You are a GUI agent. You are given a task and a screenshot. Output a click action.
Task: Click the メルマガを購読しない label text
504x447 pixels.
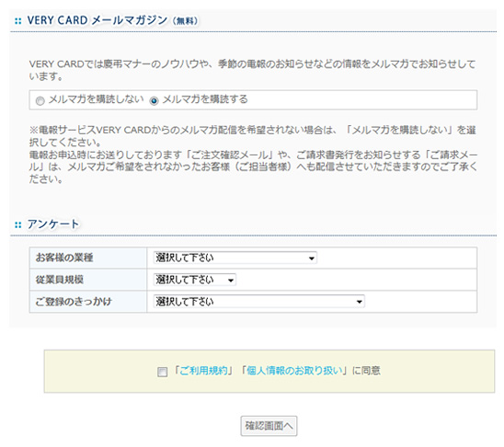96,99
